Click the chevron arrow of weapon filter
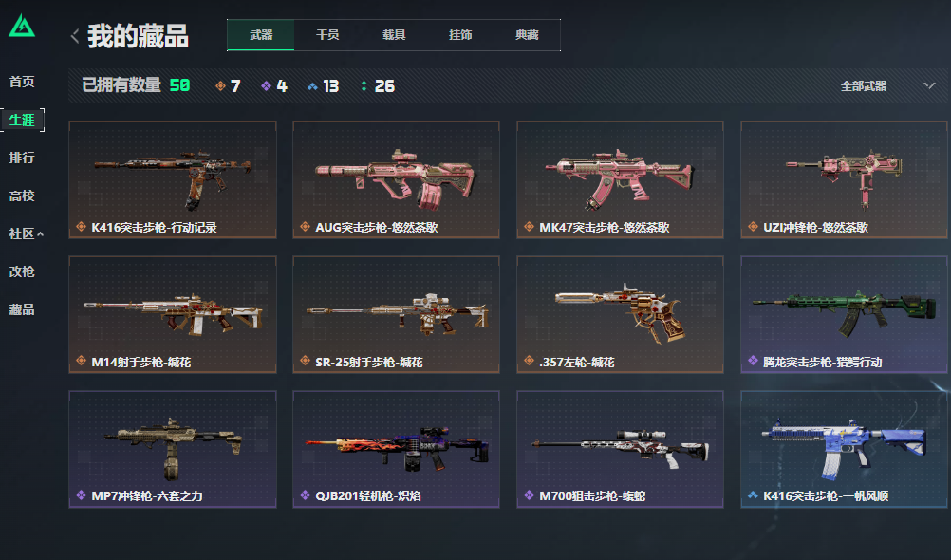The image size is (951, 560). pos(929,85)
